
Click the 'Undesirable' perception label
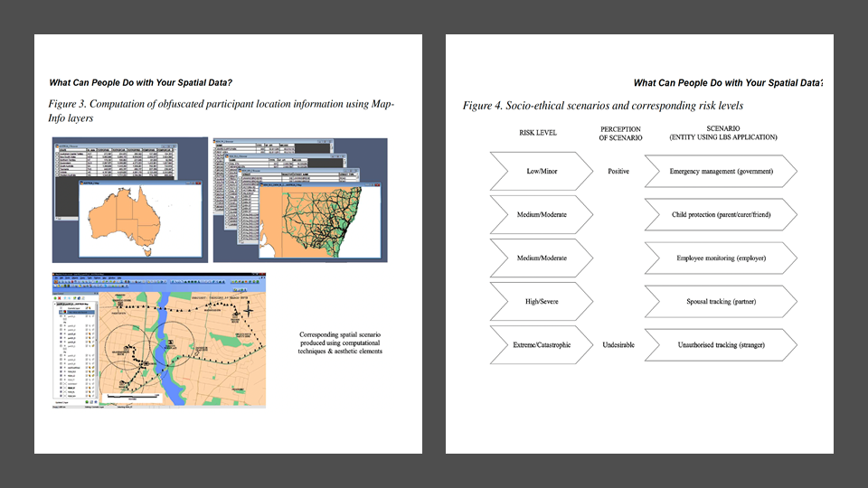point(618,344)
